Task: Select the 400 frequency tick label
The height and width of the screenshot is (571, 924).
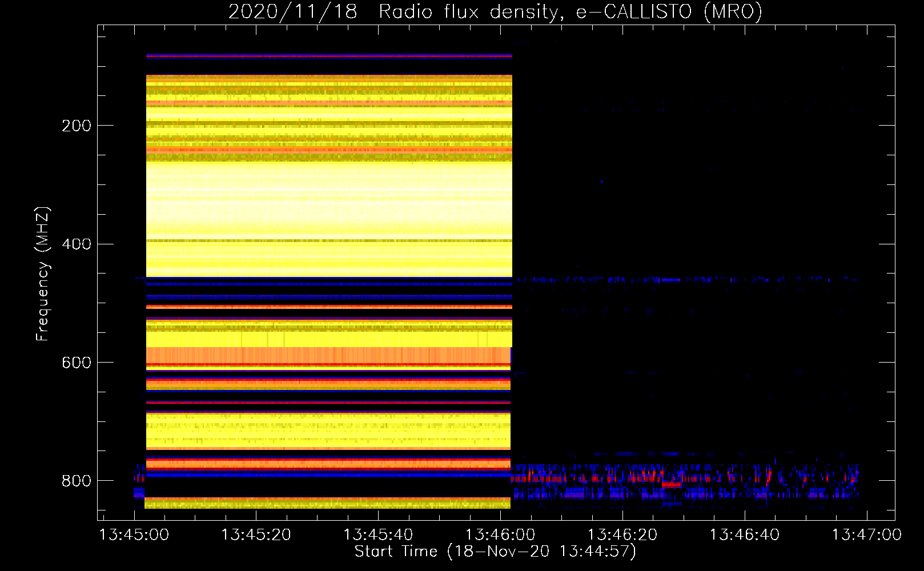Action: (77, 244)
